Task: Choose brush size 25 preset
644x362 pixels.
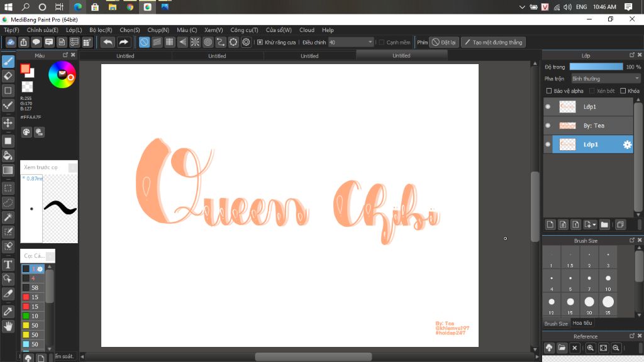Action: (608, 305)
